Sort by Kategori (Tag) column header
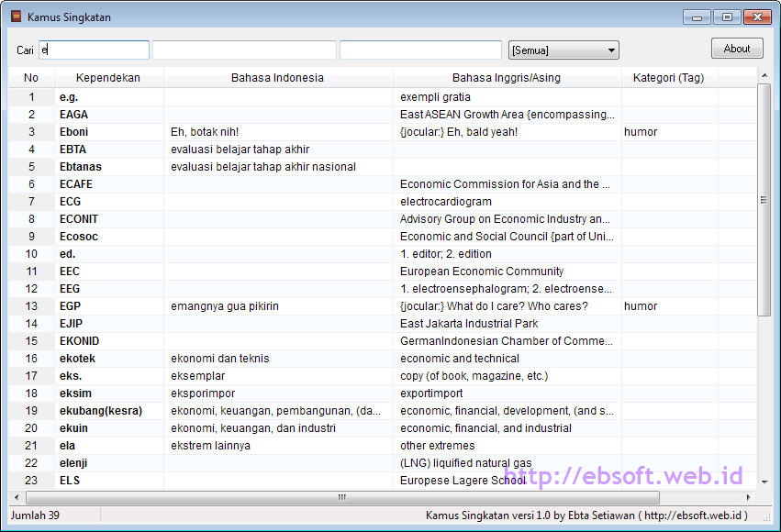Viewport: 781px width, 532px height. click(x=668, y=78)
